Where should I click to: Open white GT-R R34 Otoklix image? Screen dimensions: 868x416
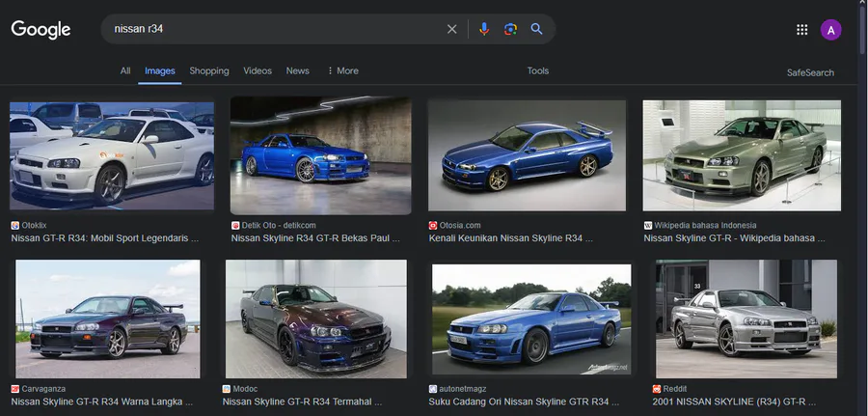(x=112, y=155)
